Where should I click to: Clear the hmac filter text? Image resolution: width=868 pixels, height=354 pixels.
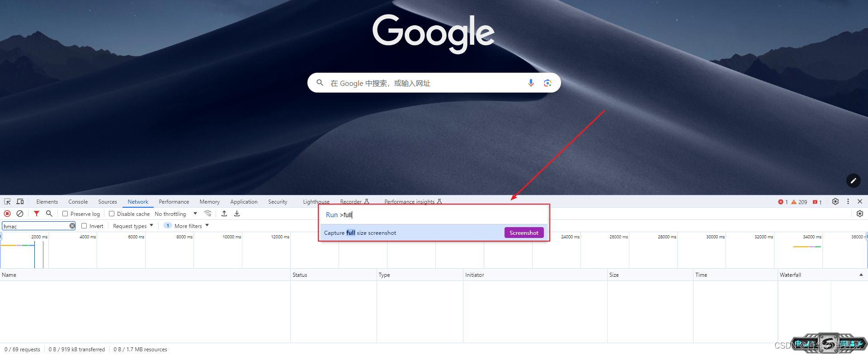point(72,226)
